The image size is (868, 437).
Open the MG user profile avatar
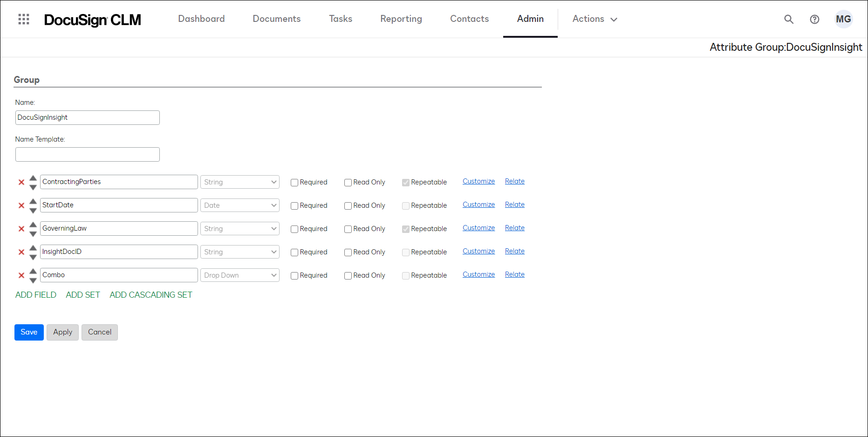(x=843, y=19)
